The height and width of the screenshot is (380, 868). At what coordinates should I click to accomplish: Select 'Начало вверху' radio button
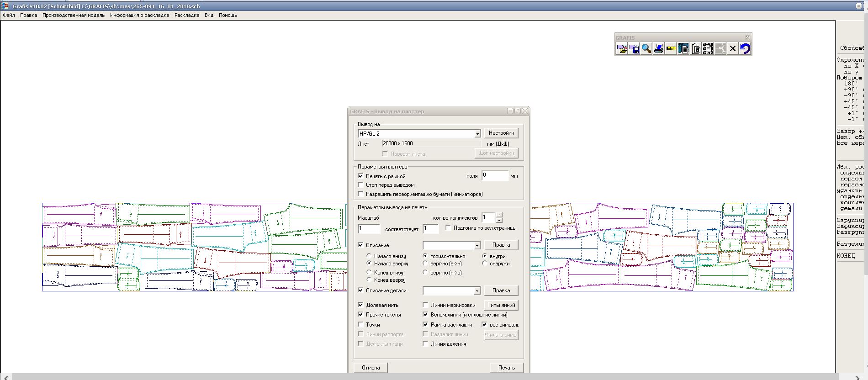pos(369,264)
